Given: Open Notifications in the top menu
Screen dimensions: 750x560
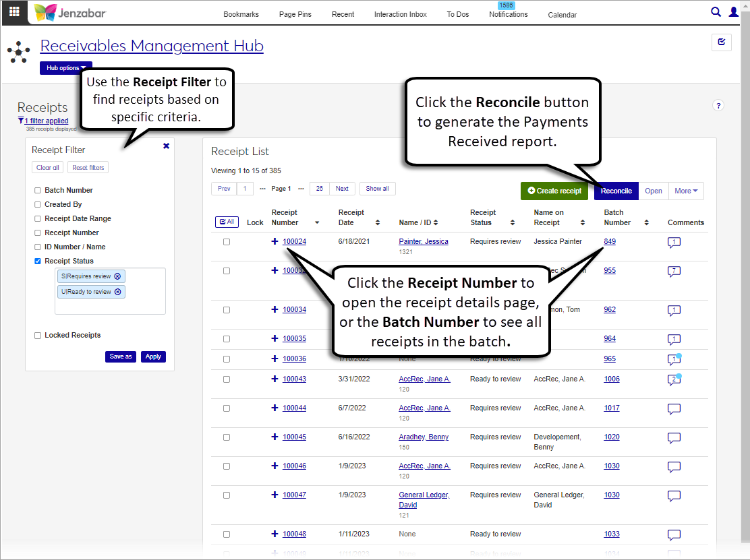Looking at the screenshot, I should coord(508,14).
